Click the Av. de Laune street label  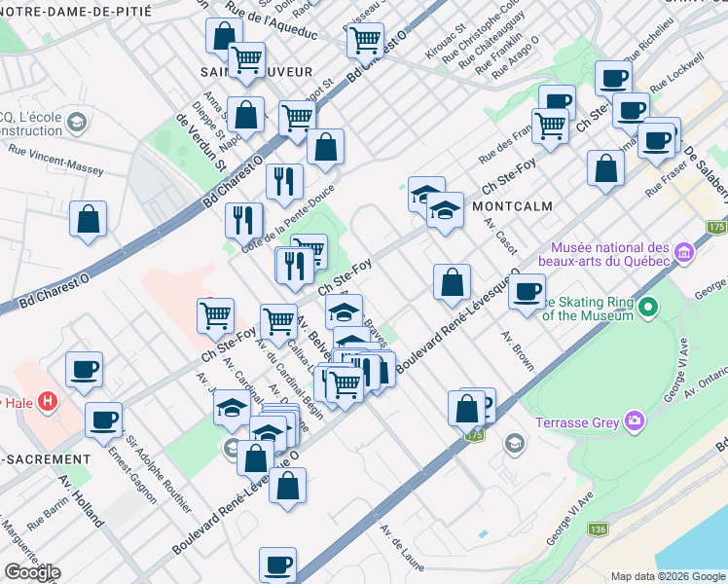(402, 548)
